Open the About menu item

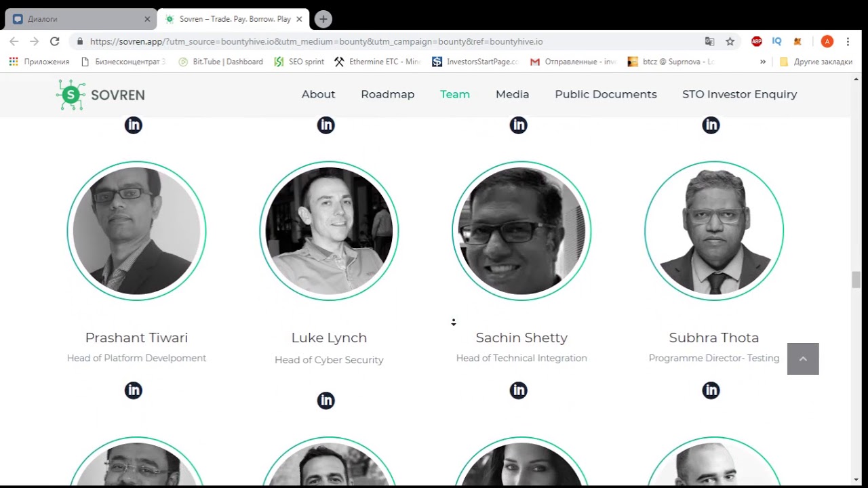click(318, 94)
